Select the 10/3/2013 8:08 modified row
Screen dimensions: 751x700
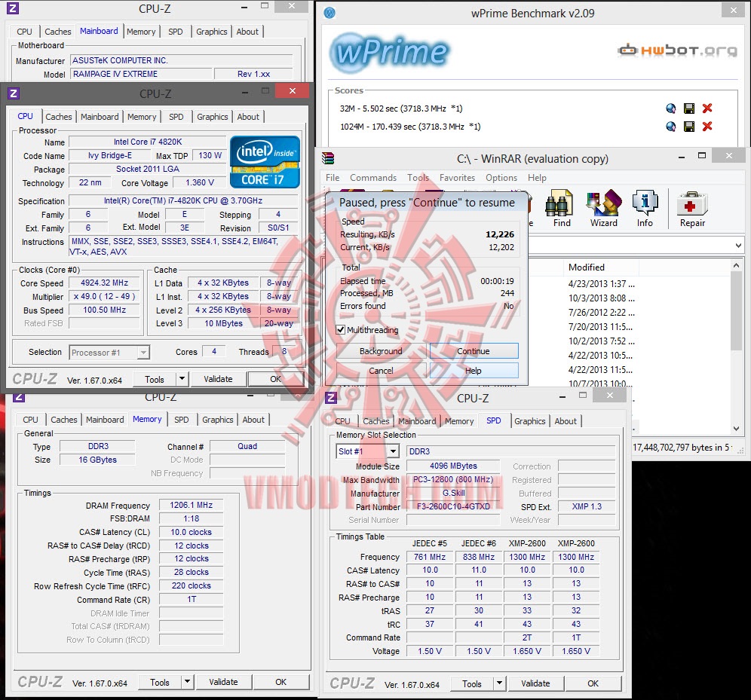(x=602, y=298)
